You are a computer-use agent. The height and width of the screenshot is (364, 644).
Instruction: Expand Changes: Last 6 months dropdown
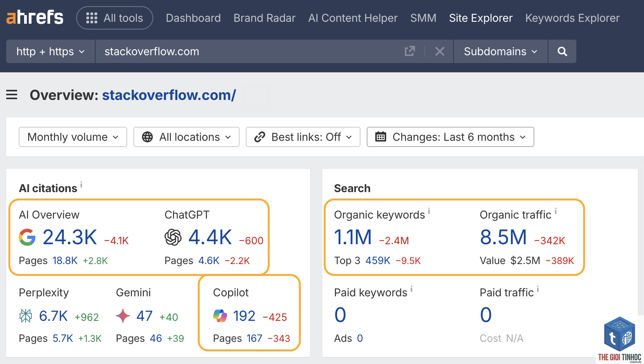(450, 137)
